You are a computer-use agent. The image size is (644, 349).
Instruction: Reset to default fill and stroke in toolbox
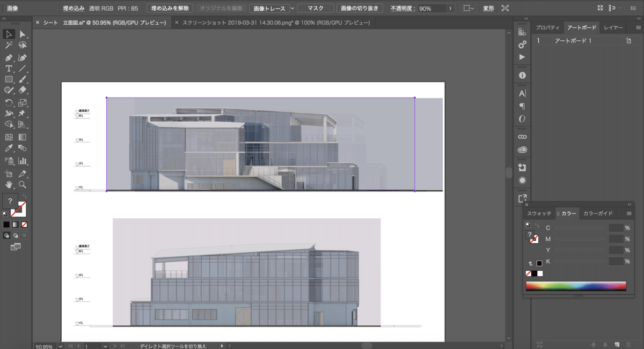(x=5, y=213)
